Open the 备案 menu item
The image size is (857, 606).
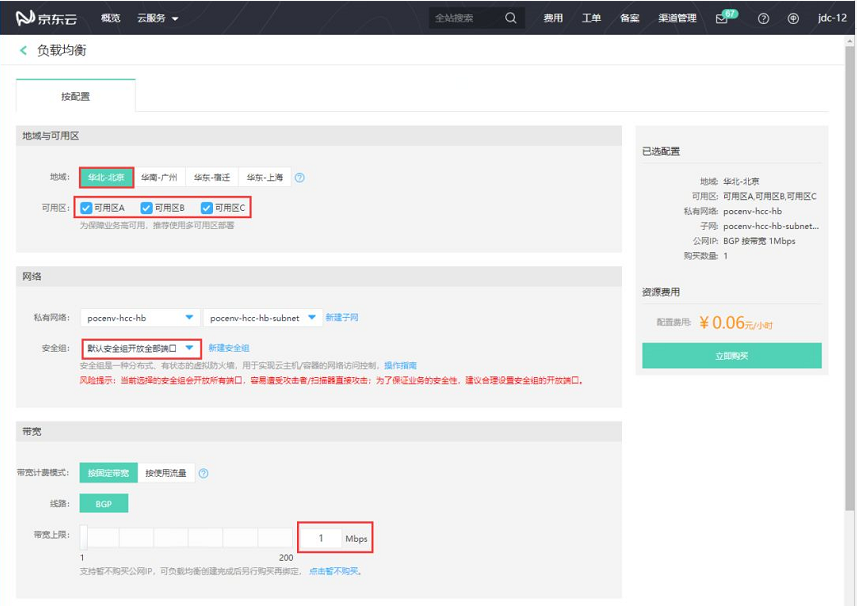[630, 18]
